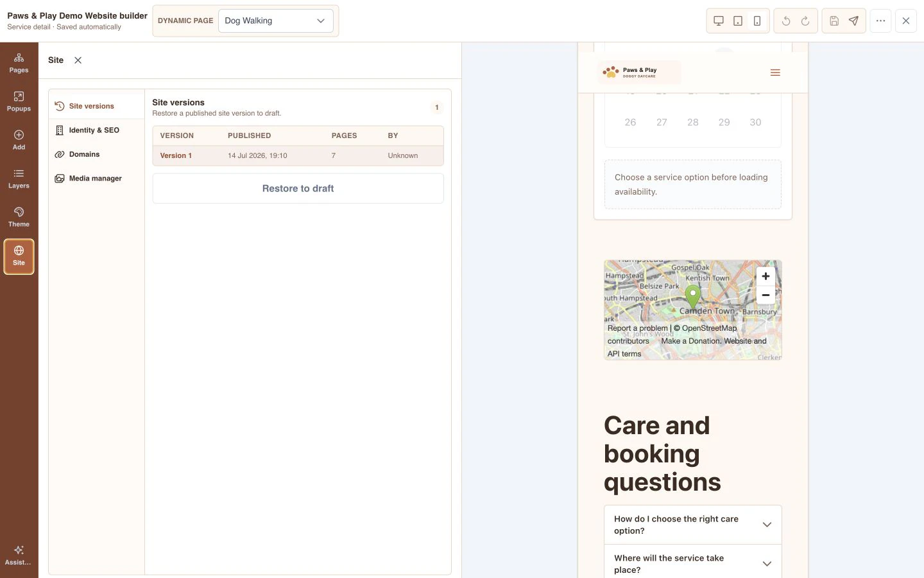Click the PUBLISHED column header
Viewport: 924px width, 578px height.
click(249, 136)
